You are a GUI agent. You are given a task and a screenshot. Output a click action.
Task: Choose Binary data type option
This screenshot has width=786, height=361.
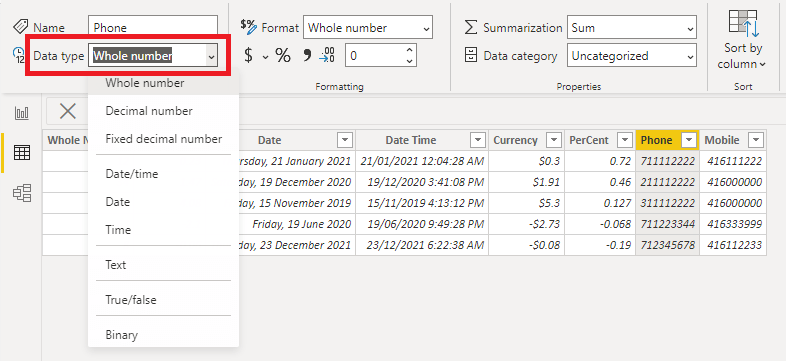click(163, 335)
